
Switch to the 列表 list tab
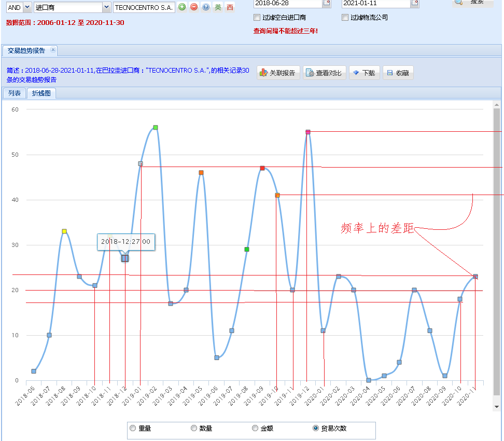(15, 93)
